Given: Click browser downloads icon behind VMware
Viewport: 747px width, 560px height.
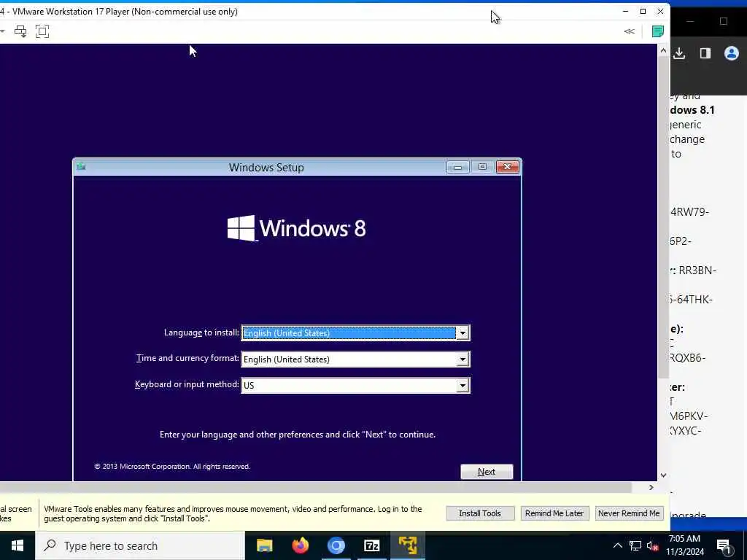Looking at the screenshot, I should point(679,53).
